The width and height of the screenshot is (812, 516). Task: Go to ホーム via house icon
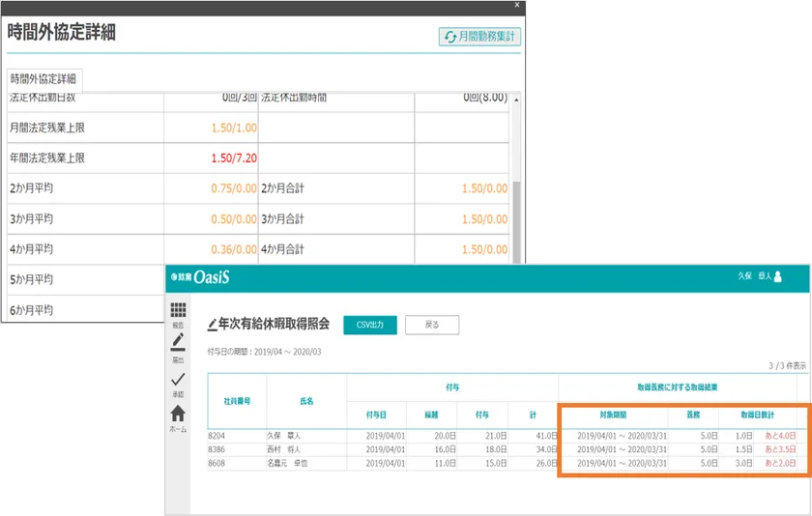point(178,414)
